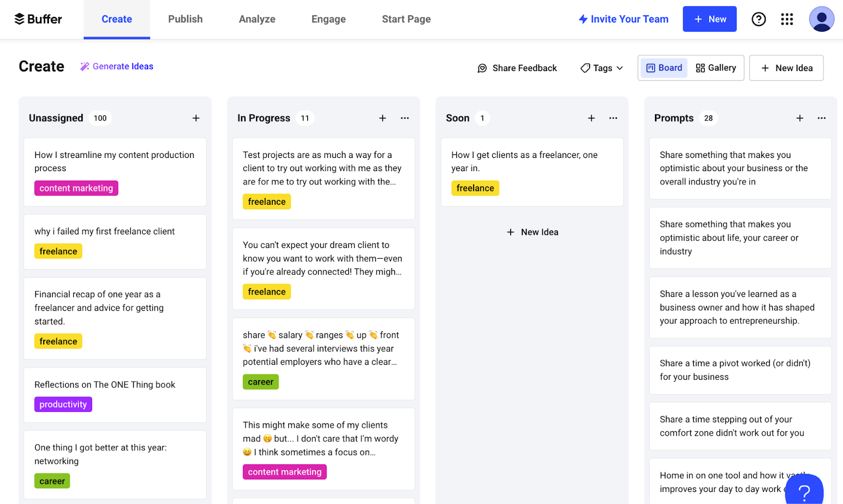Open 'why i failed my first freelance client' card

(115, 242)
